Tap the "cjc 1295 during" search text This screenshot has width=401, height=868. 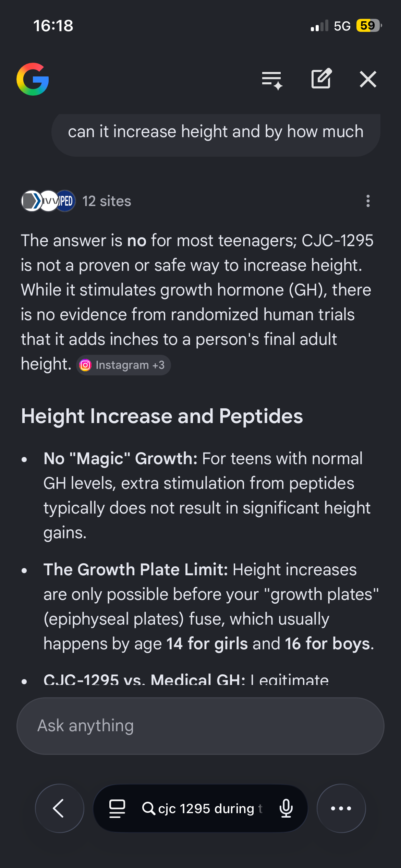206,808
